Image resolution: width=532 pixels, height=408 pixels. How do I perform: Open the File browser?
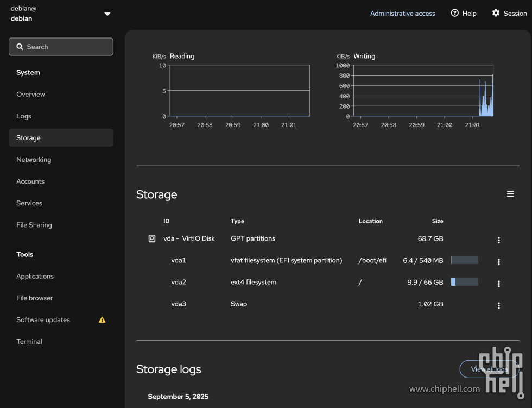pos(35,298)
